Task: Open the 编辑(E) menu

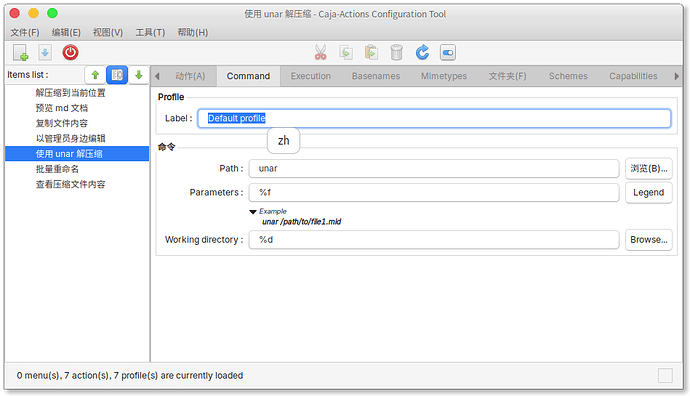Action: pos(66,33)
